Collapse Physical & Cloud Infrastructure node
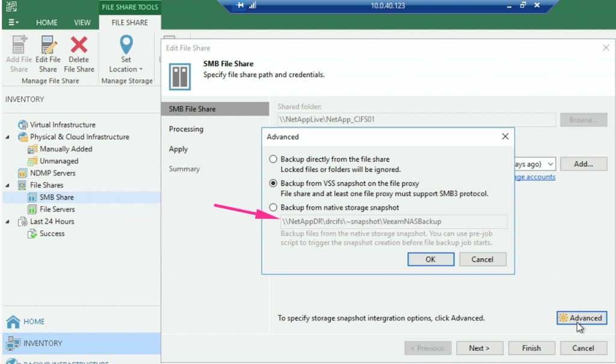Viewport: 616px width, 364px height. click(7, 137)
